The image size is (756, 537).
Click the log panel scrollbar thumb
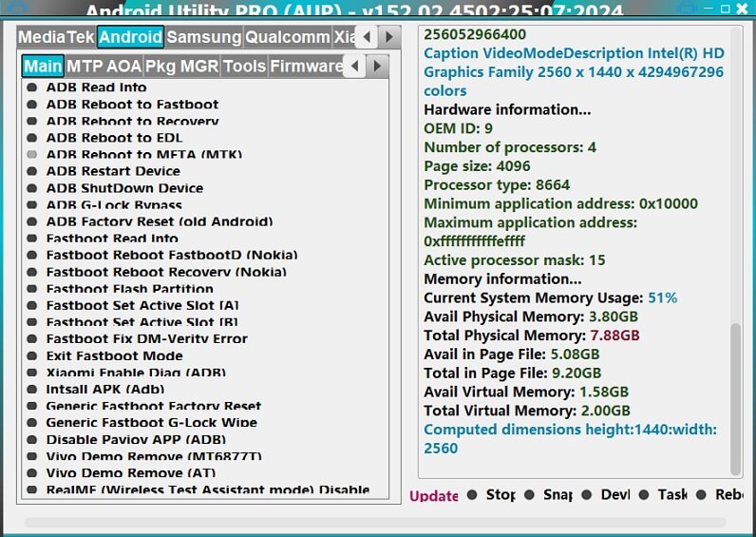point(735,399)
